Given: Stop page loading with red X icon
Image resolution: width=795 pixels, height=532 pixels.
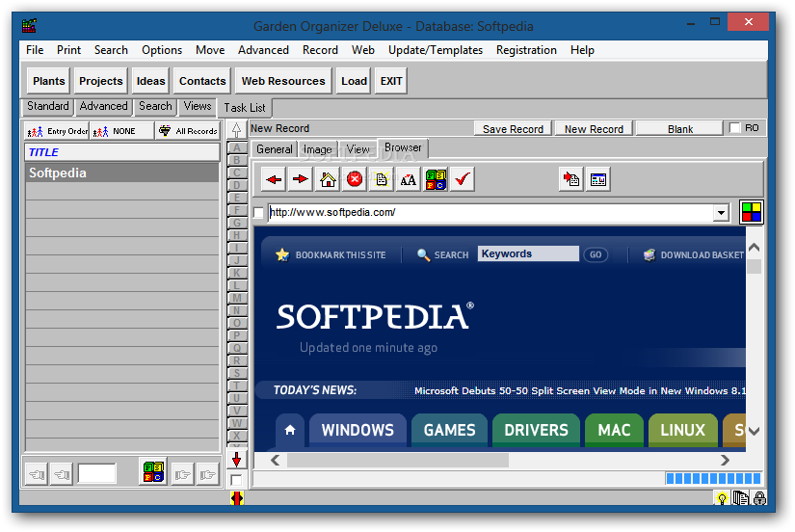Looking at the screenshot, I should pos(355,179).
